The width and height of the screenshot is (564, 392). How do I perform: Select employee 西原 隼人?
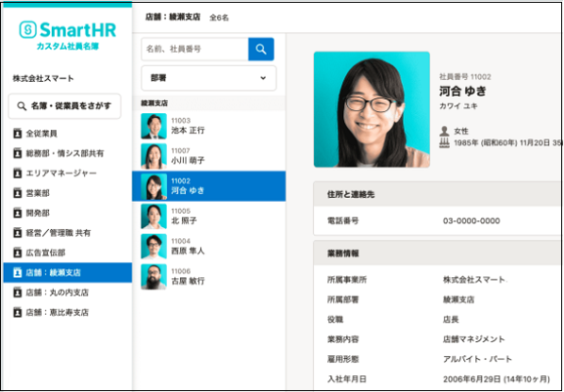[x=209, y=247]
